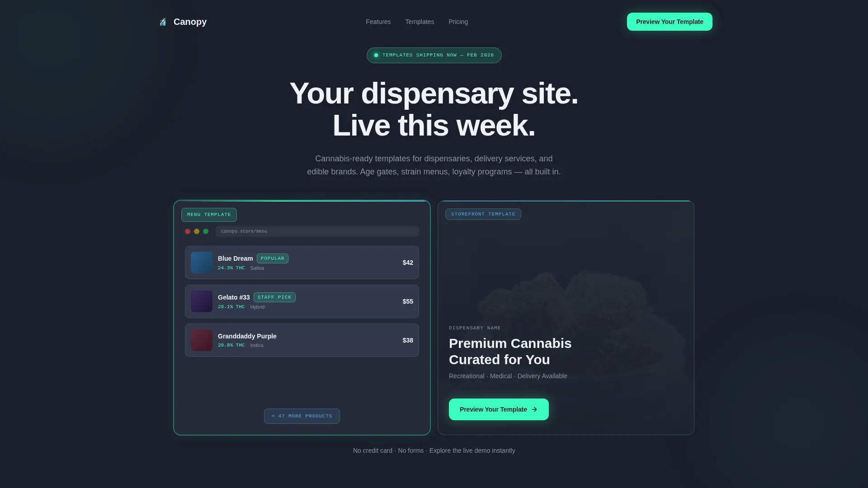Click the + 47 More Products button

click(302, 416)
